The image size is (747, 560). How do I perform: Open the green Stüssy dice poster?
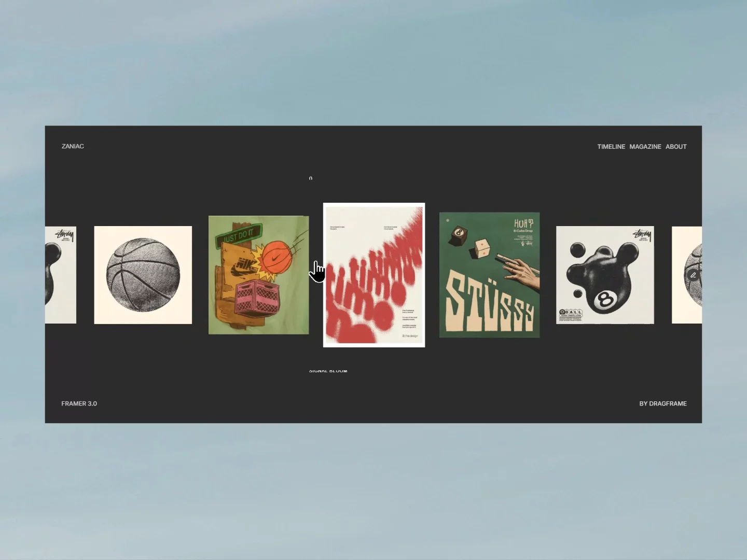click(489, 275)
